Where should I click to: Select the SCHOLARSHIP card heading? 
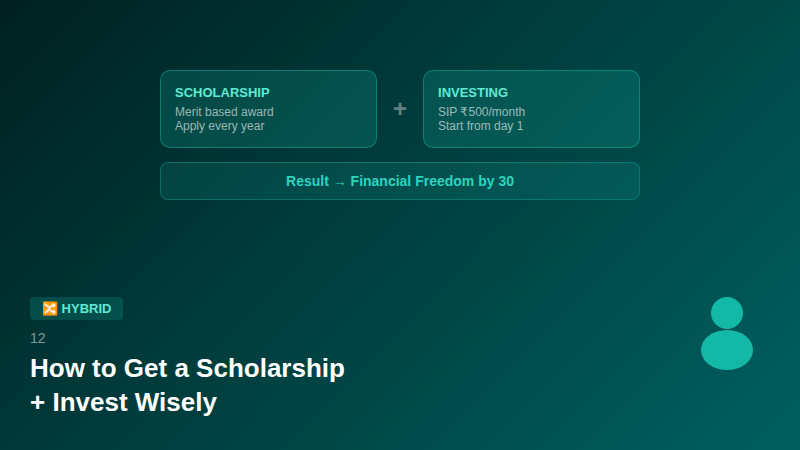coord(222,93)
